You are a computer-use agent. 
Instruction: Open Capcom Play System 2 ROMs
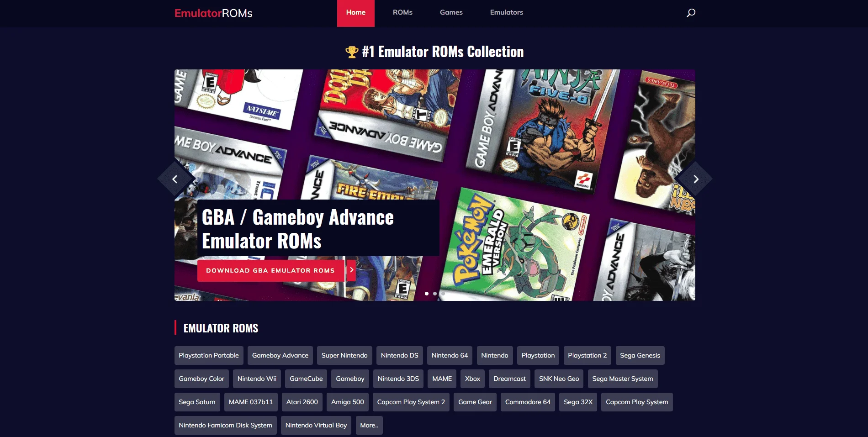tap(411, 402)
